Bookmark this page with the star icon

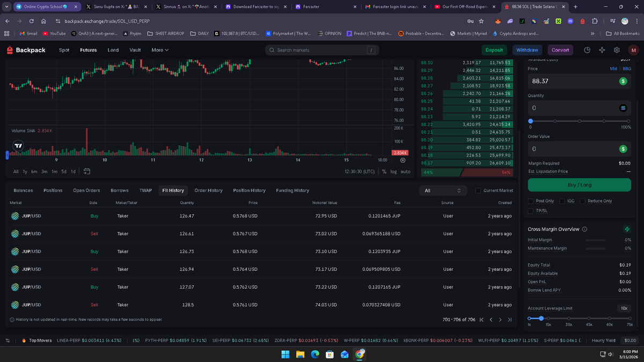point(481,21)
